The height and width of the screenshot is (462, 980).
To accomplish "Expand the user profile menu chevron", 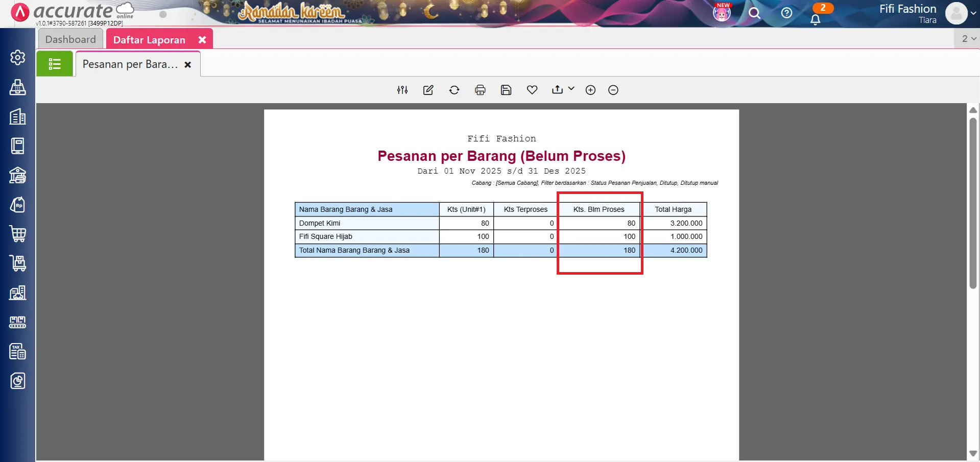I will point(973,13).
